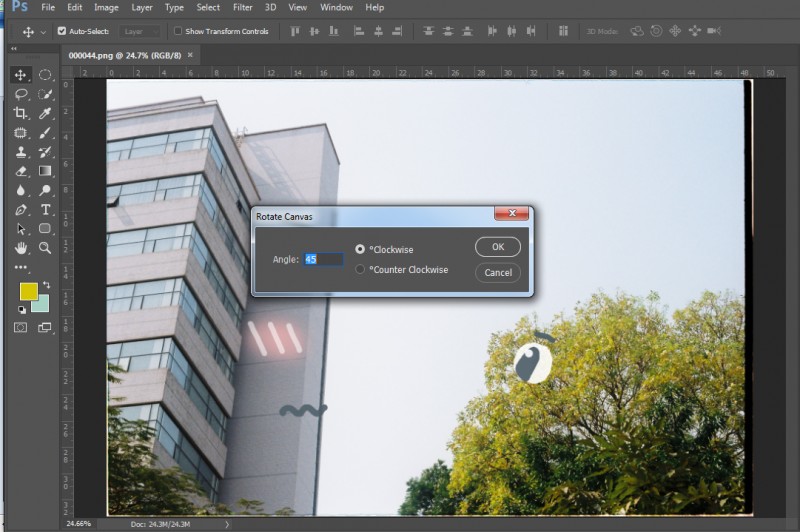Click the Angle input field

pos(323,259)
